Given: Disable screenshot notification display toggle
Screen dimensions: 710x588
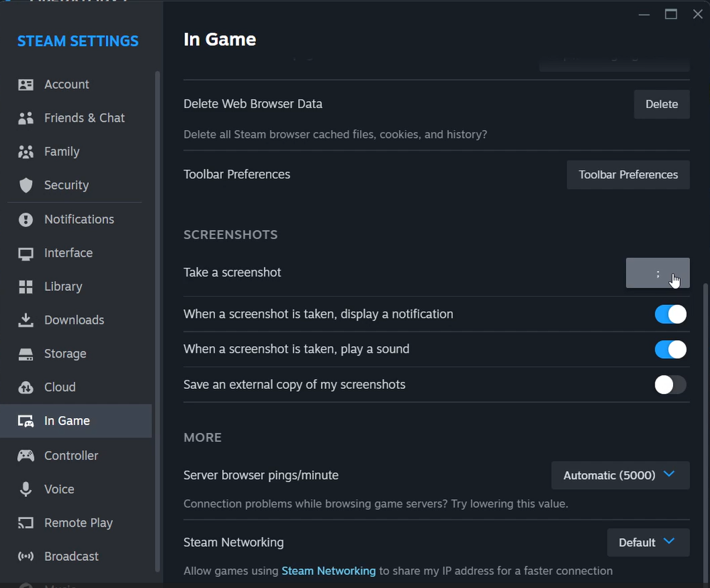Looking at the screenshot, I should coord(670,314).
